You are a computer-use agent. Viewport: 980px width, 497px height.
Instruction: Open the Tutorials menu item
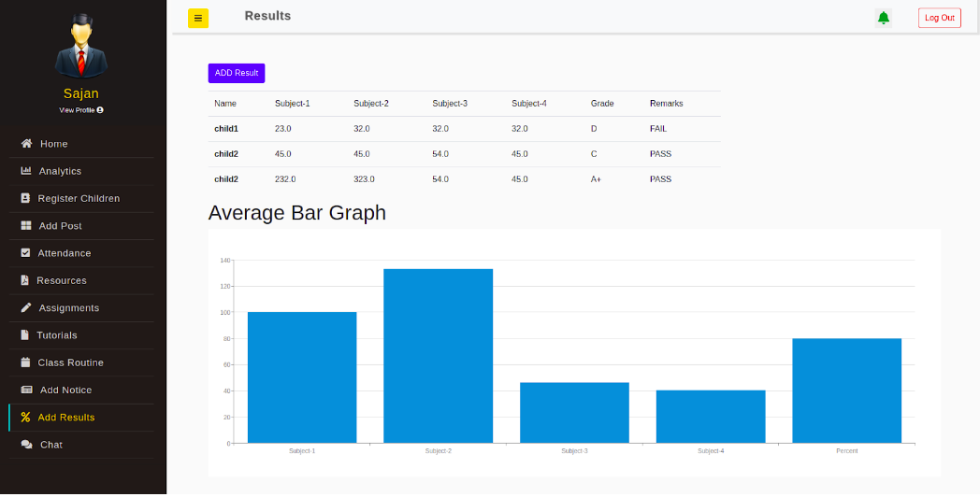(56, 335)
